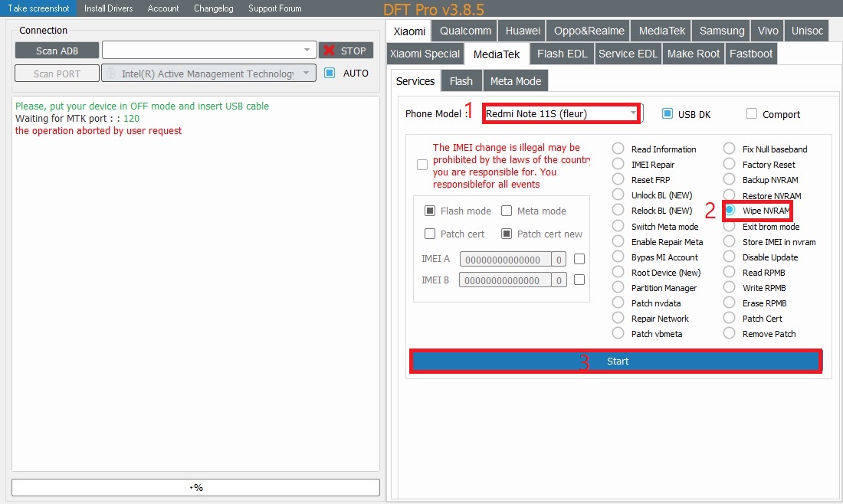Select the Exit brom mode option

click(x=729, y=226)
